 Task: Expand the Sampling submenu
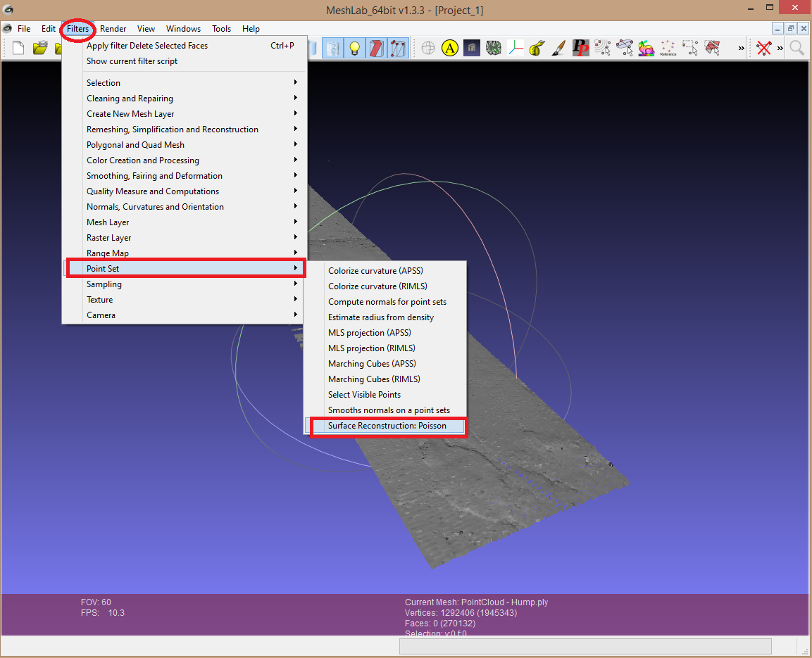point(185,284)
